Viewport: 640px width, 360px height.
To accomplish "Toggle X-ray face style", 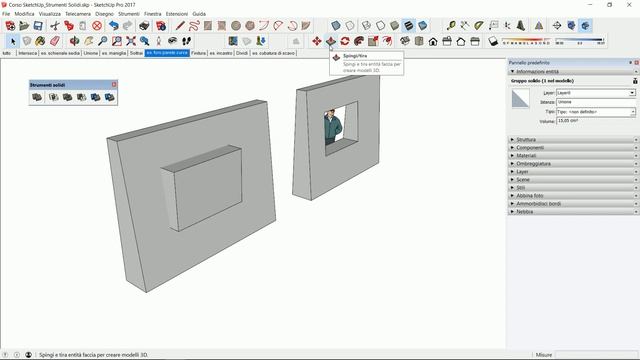I will pyautogui.click(x=336, y=26).
